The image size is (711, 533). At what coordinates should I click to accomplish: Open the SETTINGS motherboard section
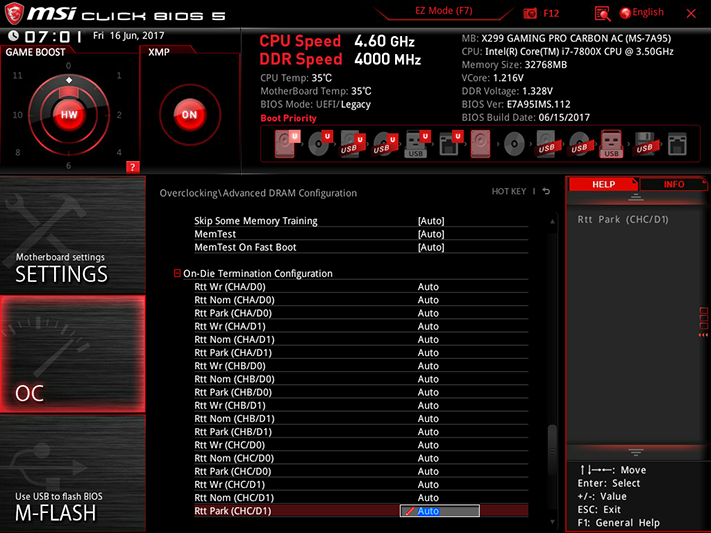[73, 235]
